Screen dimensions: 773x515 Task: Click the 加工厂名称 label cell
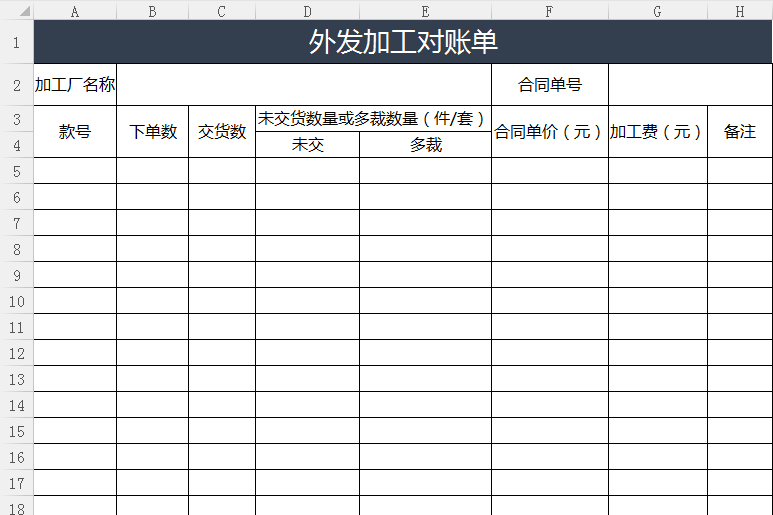click(75, 85)
